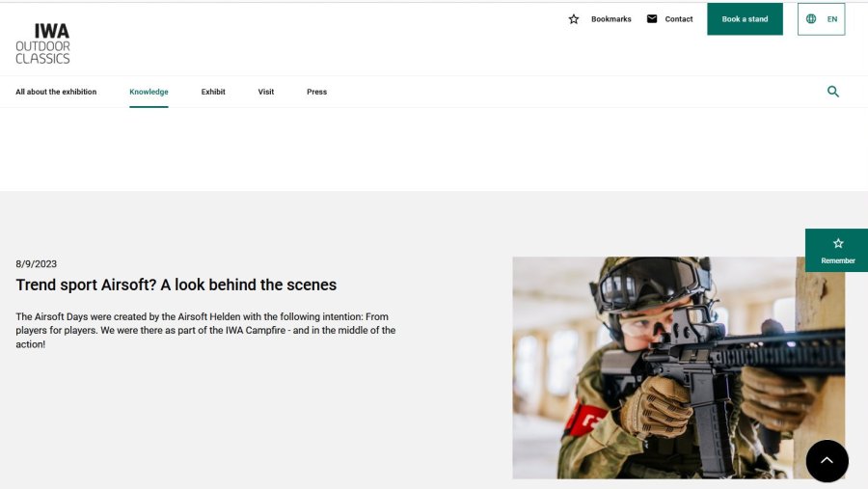Click the globe language icon
This screenshot has width=868, height=489.
point(811,19)
